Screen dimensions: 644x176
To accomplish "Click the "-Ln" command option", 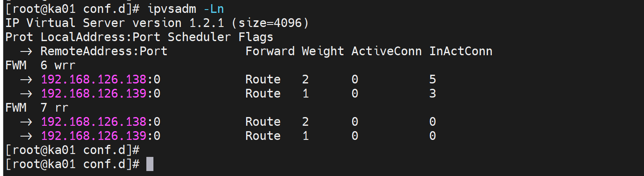I will (213, 9).
